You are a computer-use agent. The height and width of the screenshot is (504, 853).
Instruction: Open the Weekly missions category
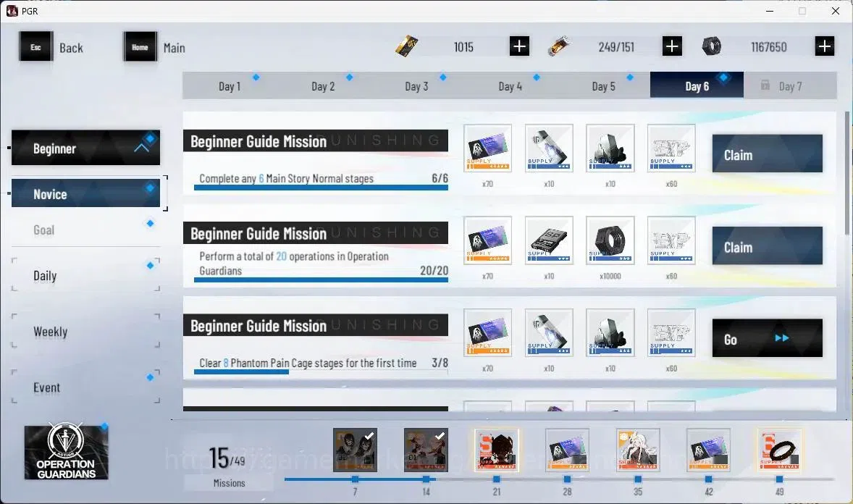click(x=85, y=332)
